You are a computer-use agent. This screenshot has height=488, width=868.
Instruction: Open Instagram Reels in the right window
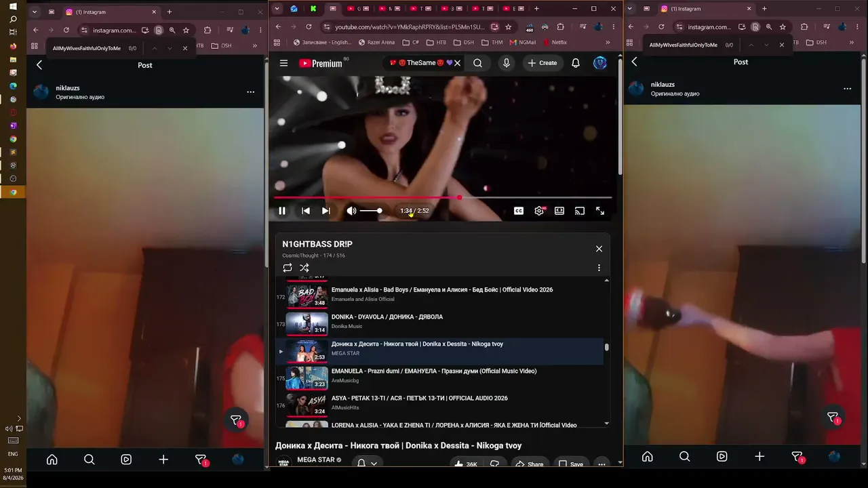[722, 457]
